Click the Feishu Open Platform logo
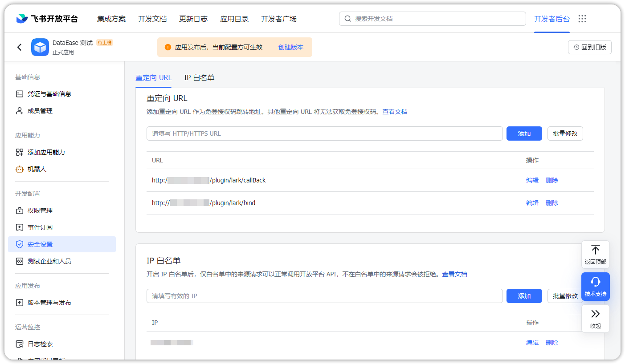 pos(47,19)
